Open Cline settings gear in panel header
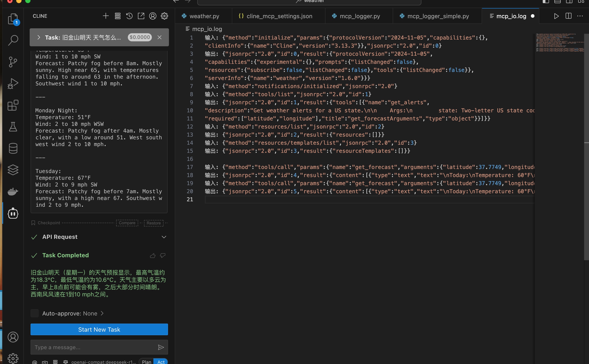 (x=164, y=16)
